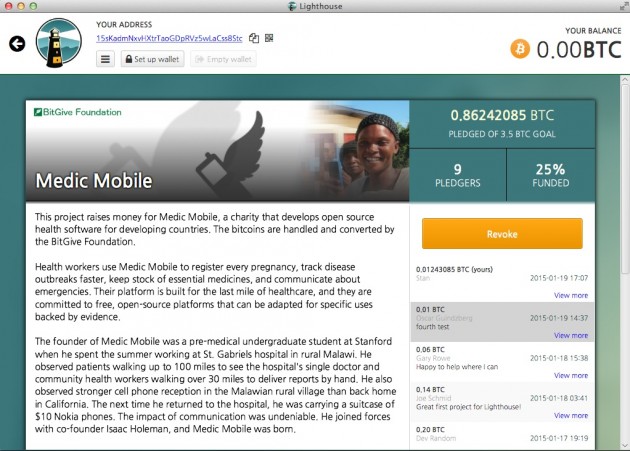
Task: Click the Medic Mobile banner image
Action: point(217,151)
